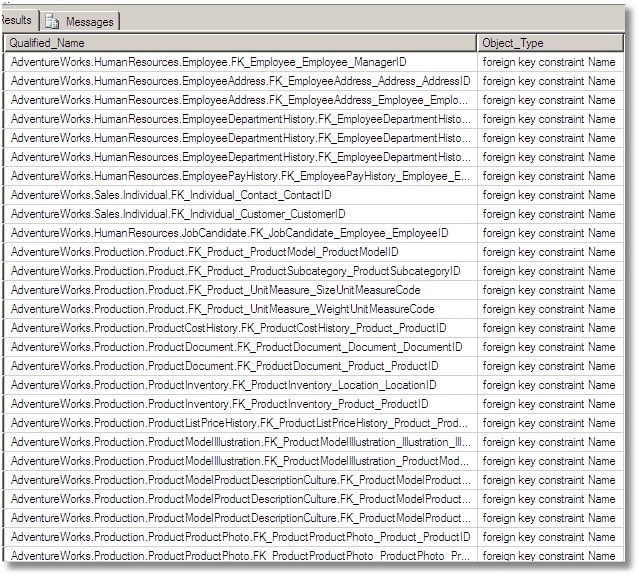Select the FK_Product_UnitMeasure_SizeUnitMeasureCode cell
The width and height of the screenshot is (639, 576).
point(240,290)
